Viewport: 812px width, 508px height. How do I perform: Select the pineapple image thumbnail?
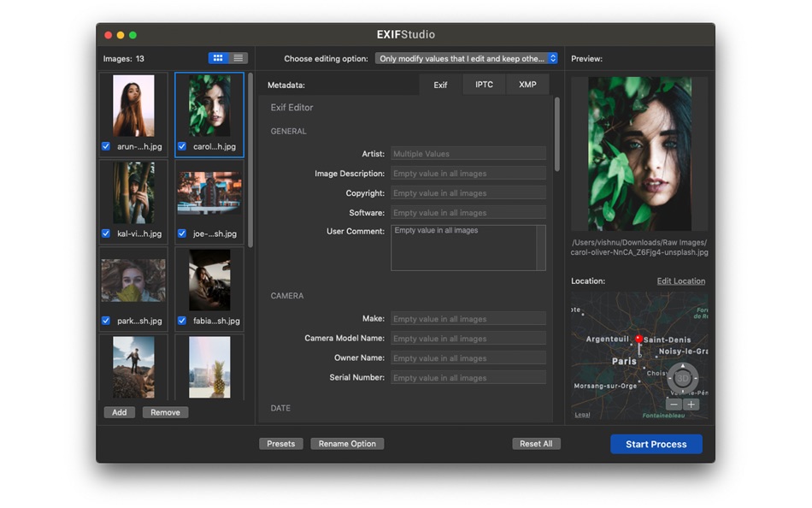pos(209,367)
